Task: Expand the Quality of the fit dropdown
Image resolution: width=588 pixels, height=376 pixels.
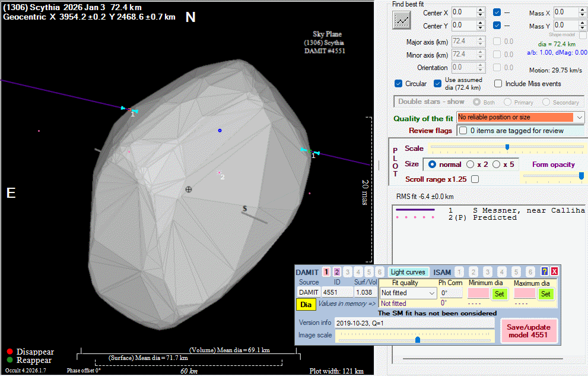Action: 579,118
